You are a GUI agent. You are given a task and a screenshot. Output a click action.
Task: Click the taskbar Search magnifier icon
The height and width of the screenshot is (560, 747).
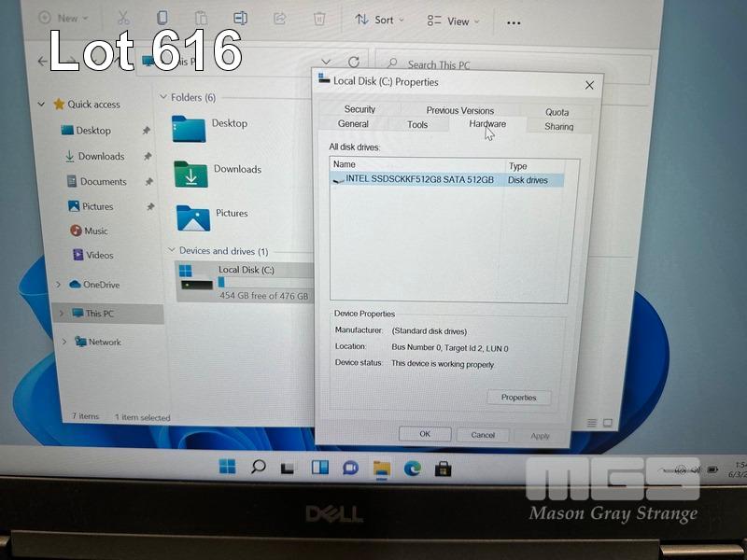(x=258, y=468)
